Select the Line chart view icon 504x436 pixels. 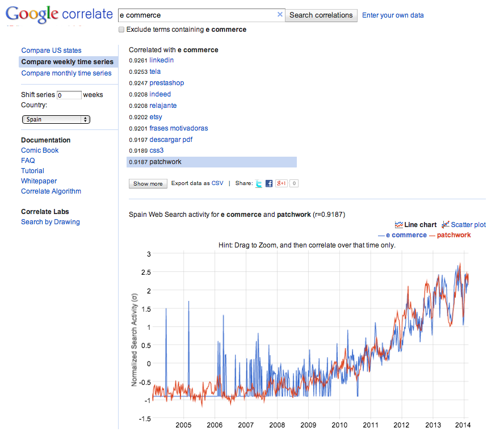tap(399, 225)
